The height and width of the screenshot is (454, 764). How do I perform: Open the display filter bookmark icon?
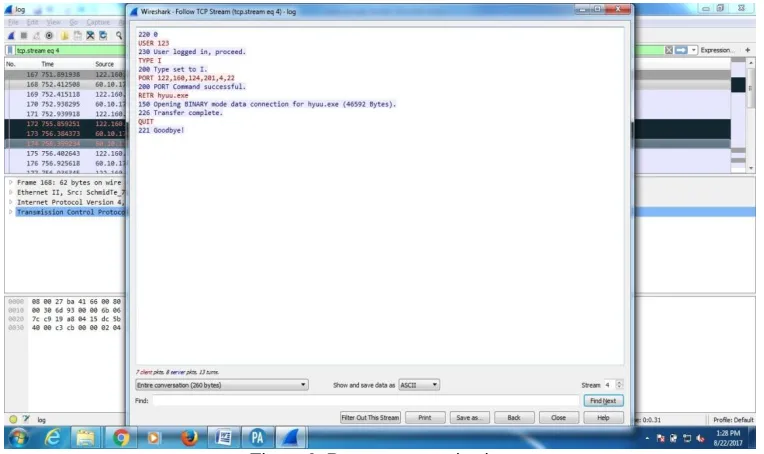(10, 50)
